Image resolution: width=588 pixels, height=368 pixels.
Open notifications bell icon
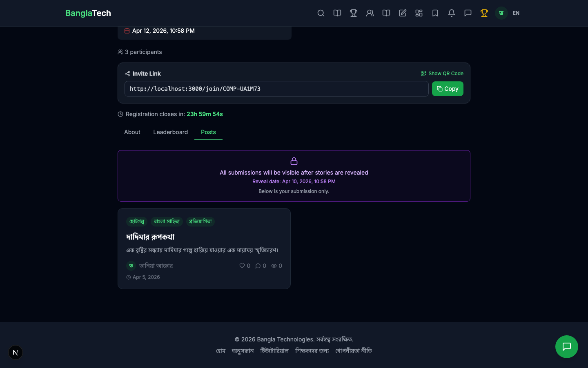452,13
